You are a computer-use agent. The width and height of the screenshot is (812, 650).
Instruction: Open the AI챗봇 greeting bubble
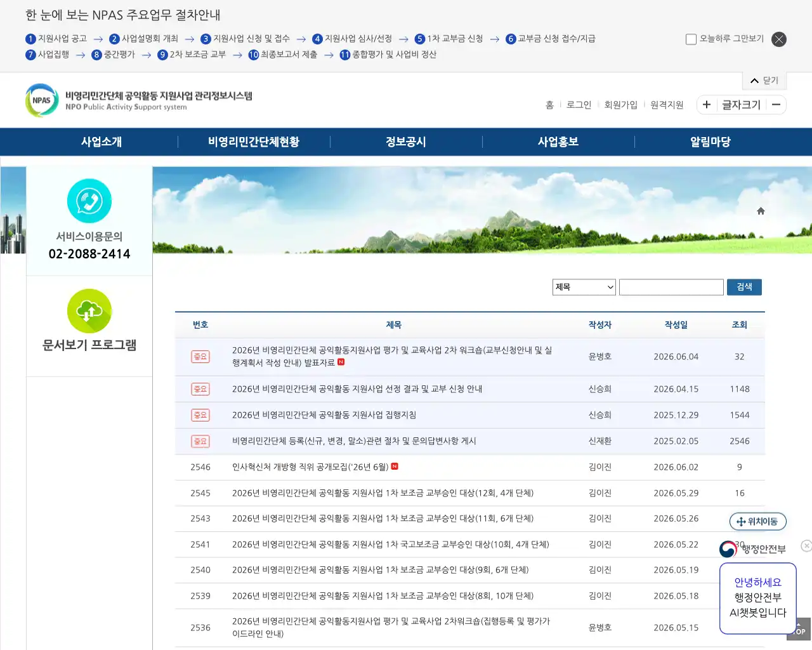tap(758, 598)
